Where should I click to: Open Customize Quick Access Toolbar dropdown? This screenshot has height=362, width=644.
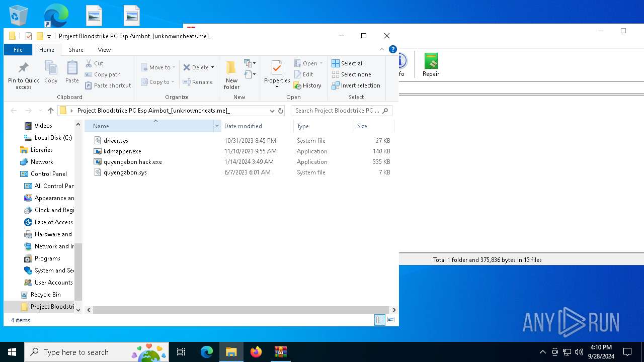coord(49,36)
